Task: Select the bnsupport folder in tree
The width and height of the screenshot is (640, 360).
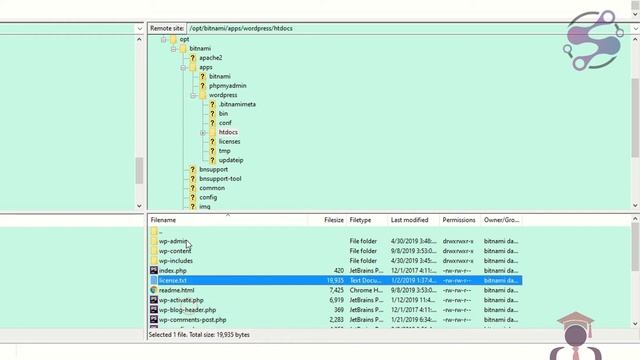Action: click(213, 169)
